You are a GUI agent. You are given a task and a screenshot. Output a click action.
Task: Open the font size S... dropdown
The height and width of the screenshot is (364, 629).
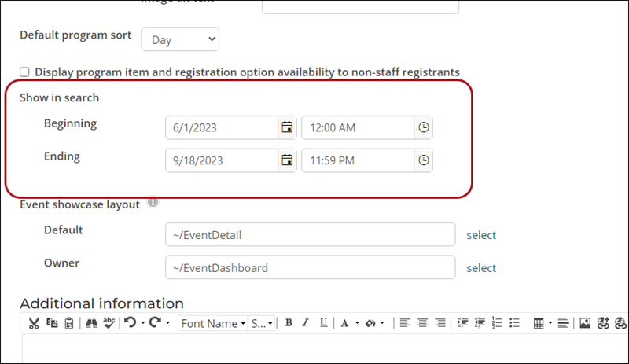[262, 323]
